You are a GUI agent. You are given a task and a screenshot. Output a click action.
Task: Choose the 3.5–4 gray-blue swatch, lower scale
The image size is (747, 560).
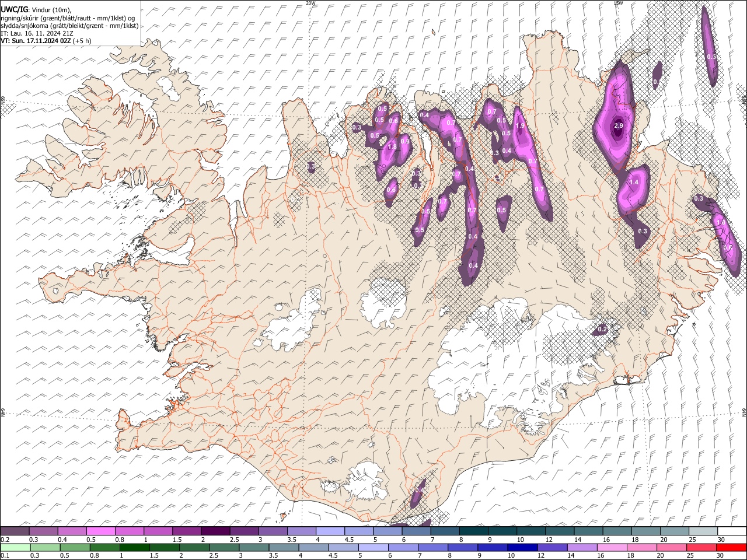[284, 547]
